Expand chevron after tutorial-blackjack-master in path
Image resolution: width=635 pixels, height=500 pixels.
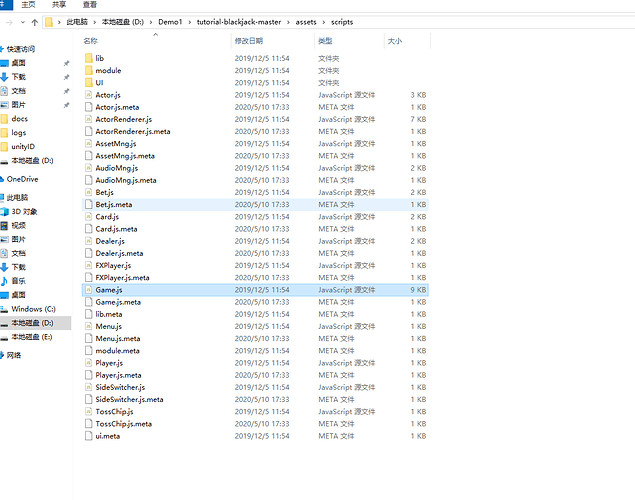coord(288,22)
